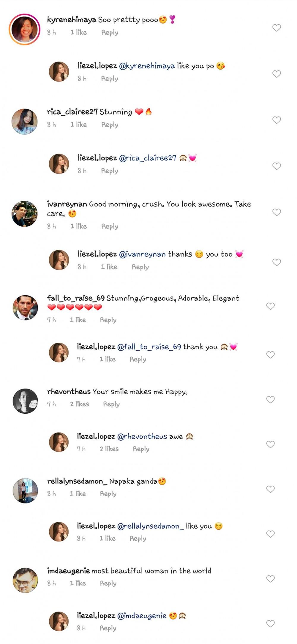Reply to kyrenehimaya's comment
This screenshot has height=644, width=297.
[x=110, y=33]
